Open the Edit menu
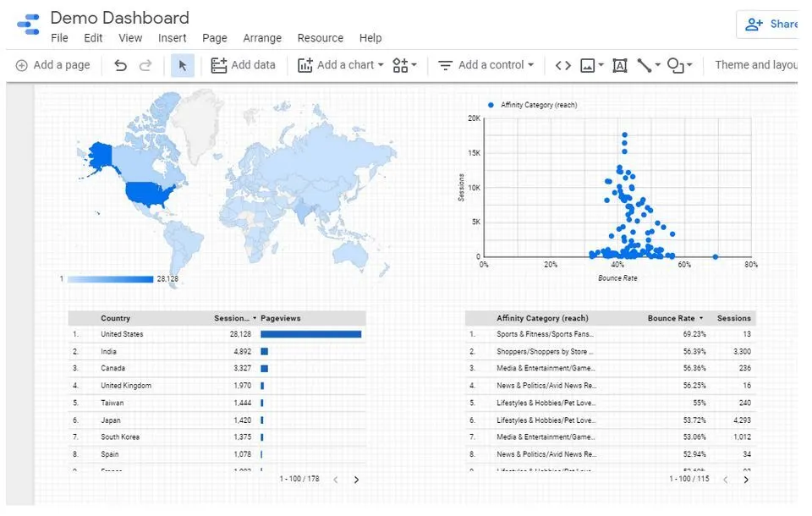812x516 pixels. [93, 38]
